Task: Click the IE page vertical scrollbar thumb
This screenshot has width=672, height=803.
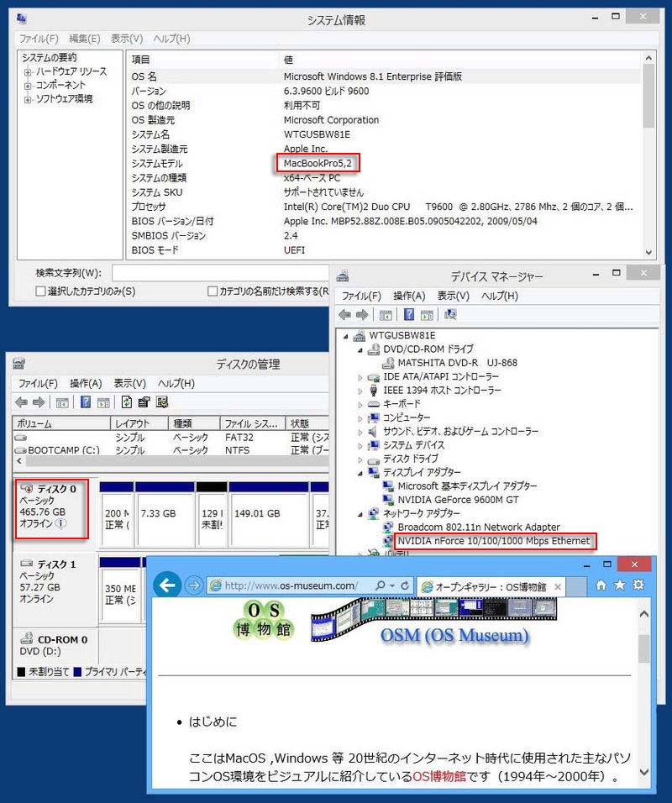Action: coord(644,648)
